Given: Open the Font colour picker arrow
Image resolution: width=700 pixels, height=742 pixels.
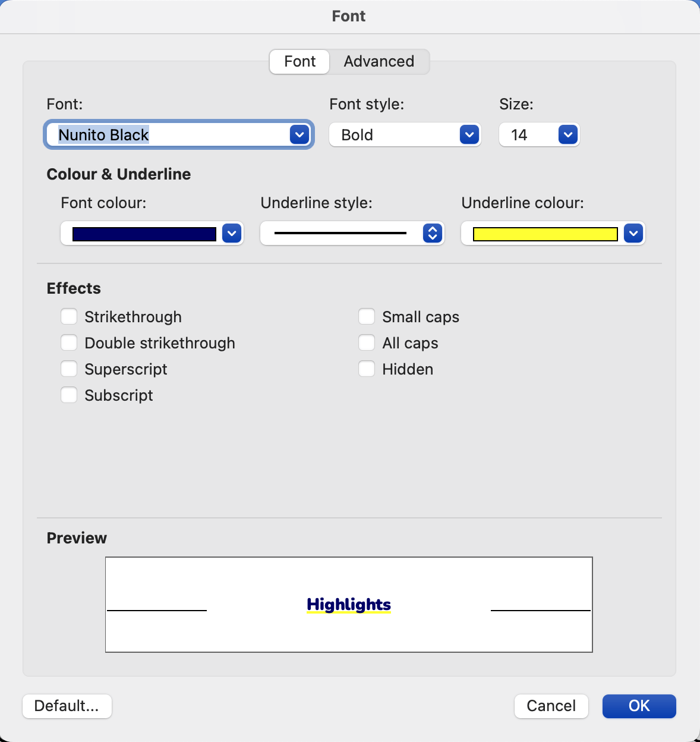Looking at the screenshot, I should pyautogui.click(x=232, y=234).
